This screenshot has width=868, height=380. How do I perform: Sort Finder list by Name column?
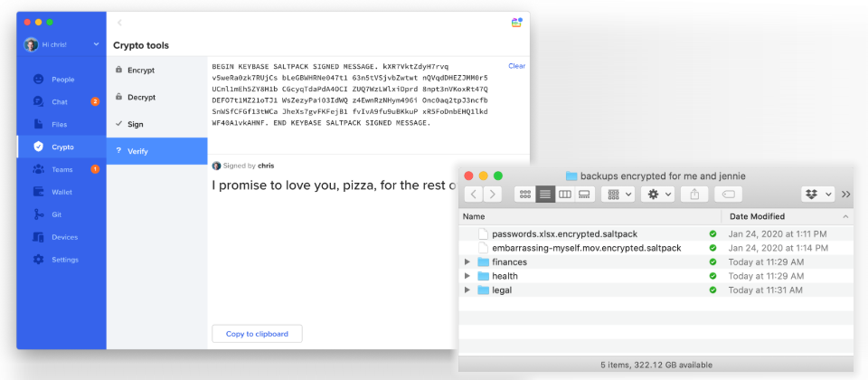(x=590, y=216)
